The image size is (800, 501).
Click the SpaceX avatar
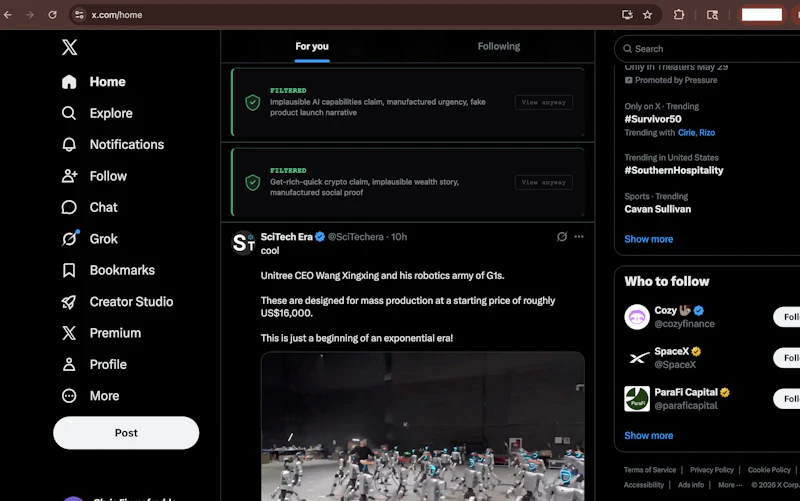pyautogui.click(x=637, y=358)
